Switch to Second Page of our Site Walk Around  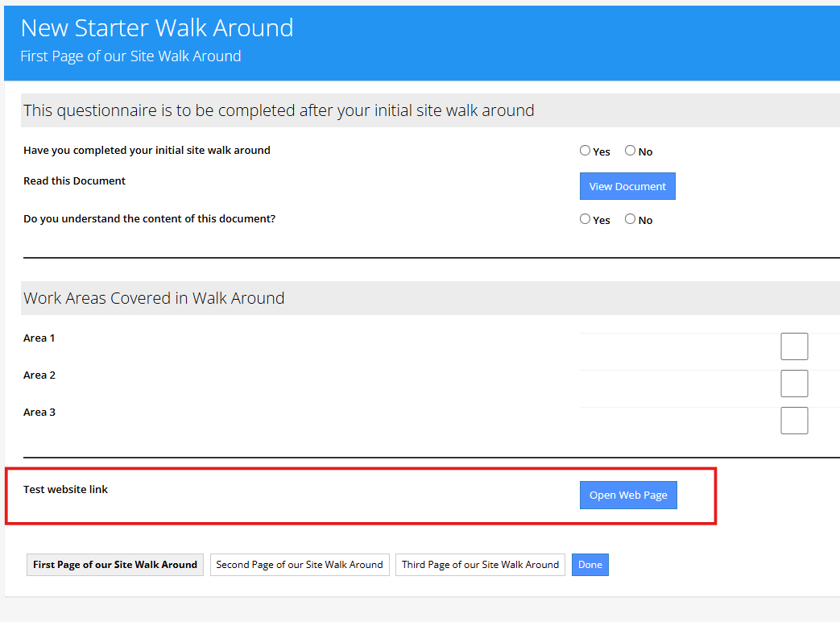300,565
